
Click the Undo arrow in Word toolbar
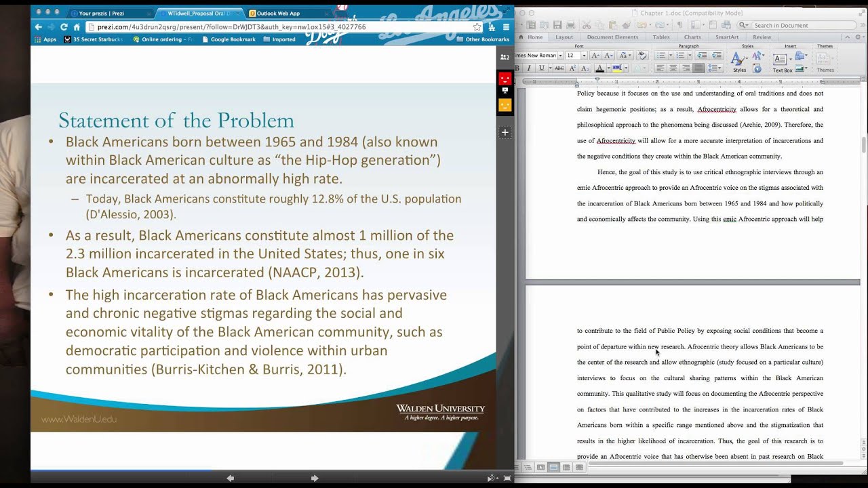click(642, 25)
